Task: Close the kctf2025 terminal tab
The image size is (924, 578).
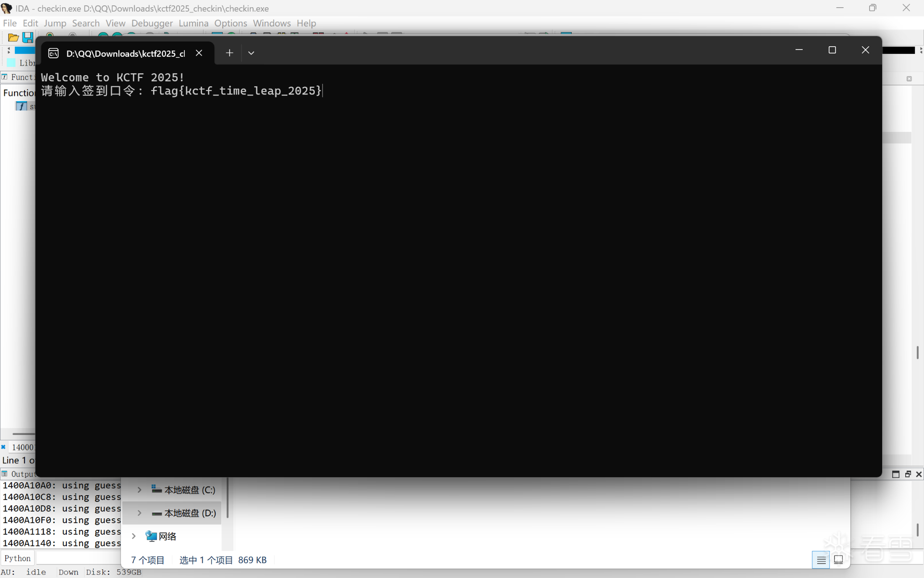Action: tap(199, 53)
